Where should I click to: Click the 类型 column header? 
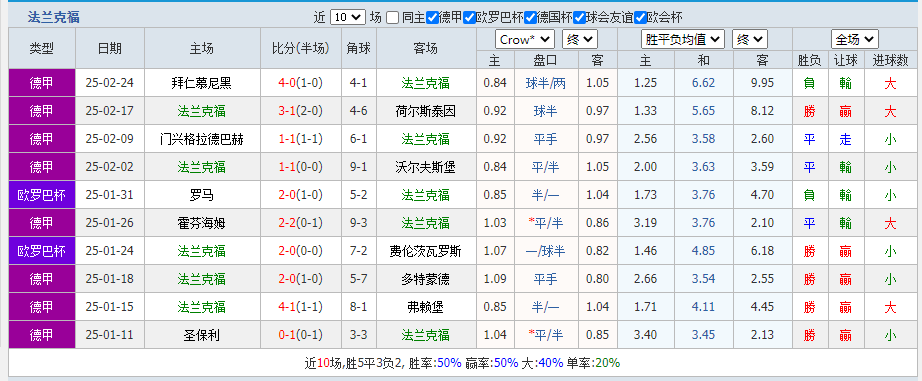pos(42,48)
